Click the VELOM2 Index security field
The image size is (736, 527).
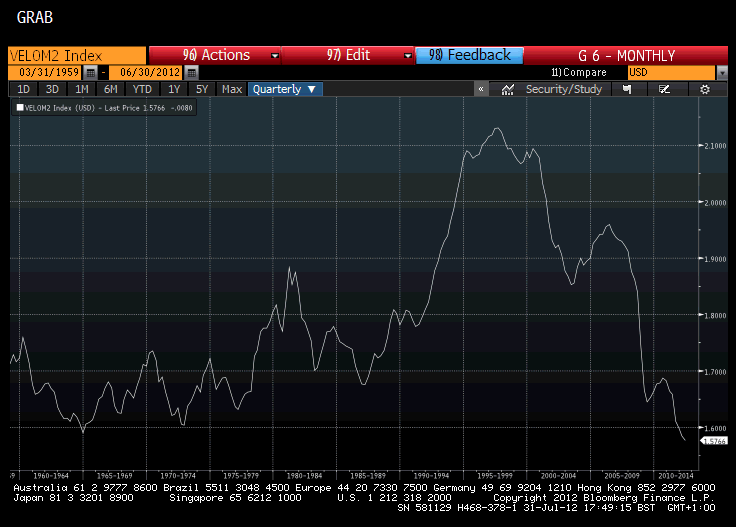click(x=77, y=55)
